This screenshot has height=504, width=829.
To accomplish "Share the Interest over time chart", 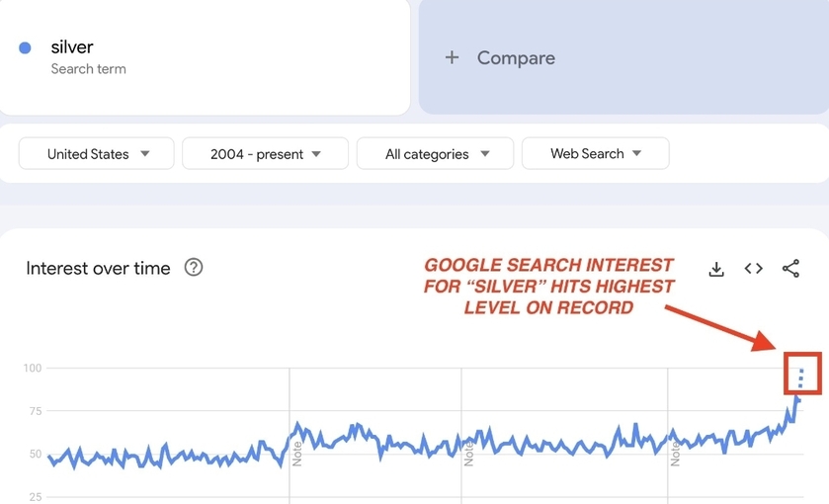I will click(x=790, y=269).
